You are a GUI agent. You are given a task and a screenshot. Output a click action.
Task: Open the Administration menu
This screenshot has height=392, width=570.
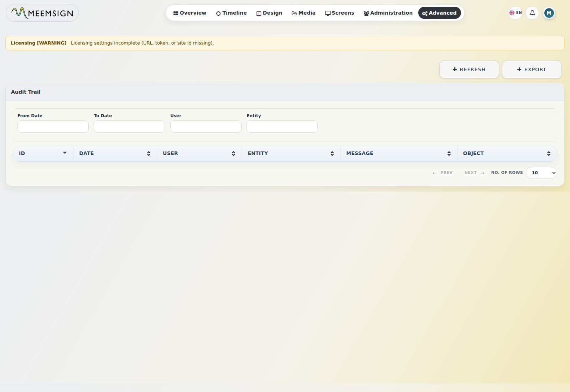pyautogui.click(x=388, y=13)
